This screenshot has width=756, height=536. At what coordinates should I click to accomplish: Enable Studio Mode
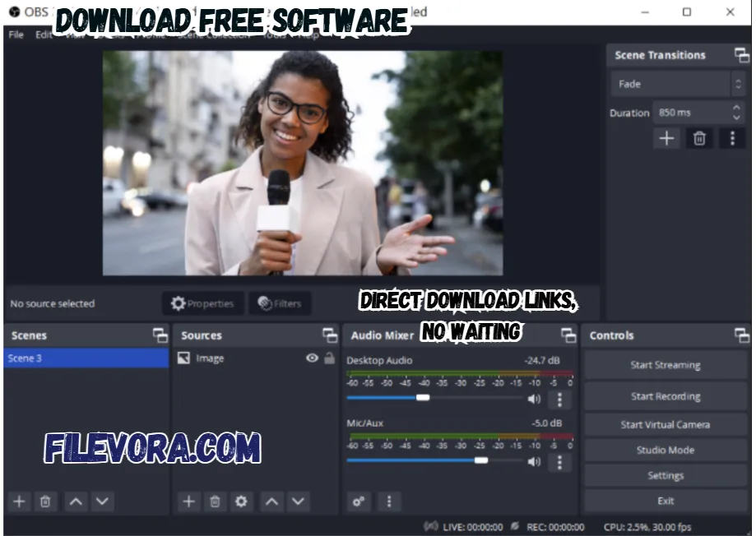pos(664,450)
